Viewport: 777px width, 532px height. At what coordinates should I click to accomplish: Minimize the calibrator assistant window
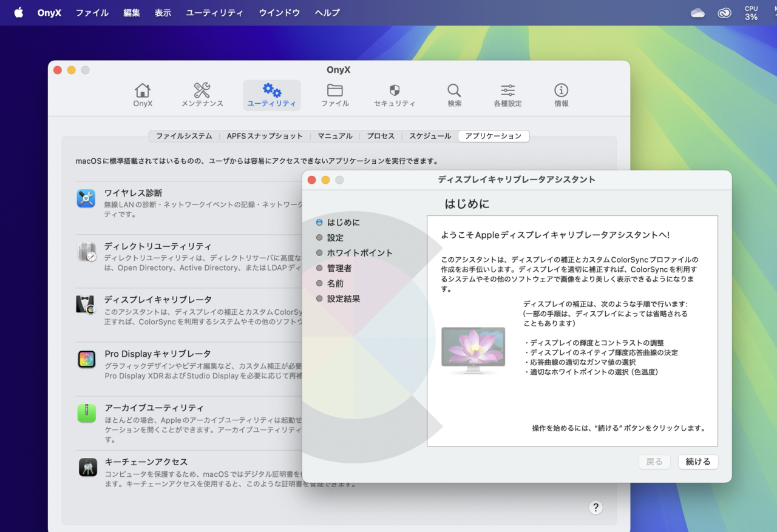tap(325, 180)
